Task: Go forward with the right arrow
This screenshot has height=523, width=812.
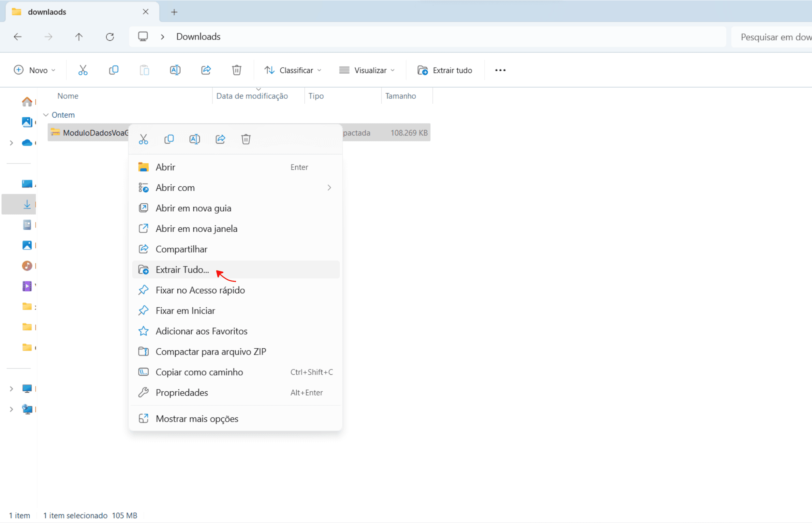Action: click(x=48, y=37)
